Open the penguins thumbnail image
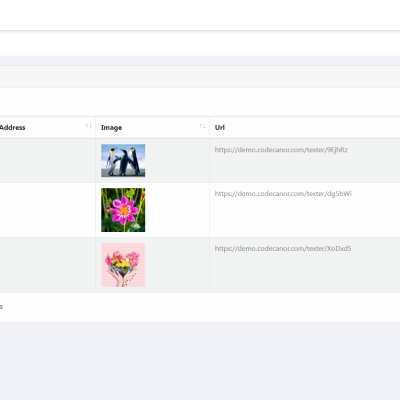 [x=123, y=160]
